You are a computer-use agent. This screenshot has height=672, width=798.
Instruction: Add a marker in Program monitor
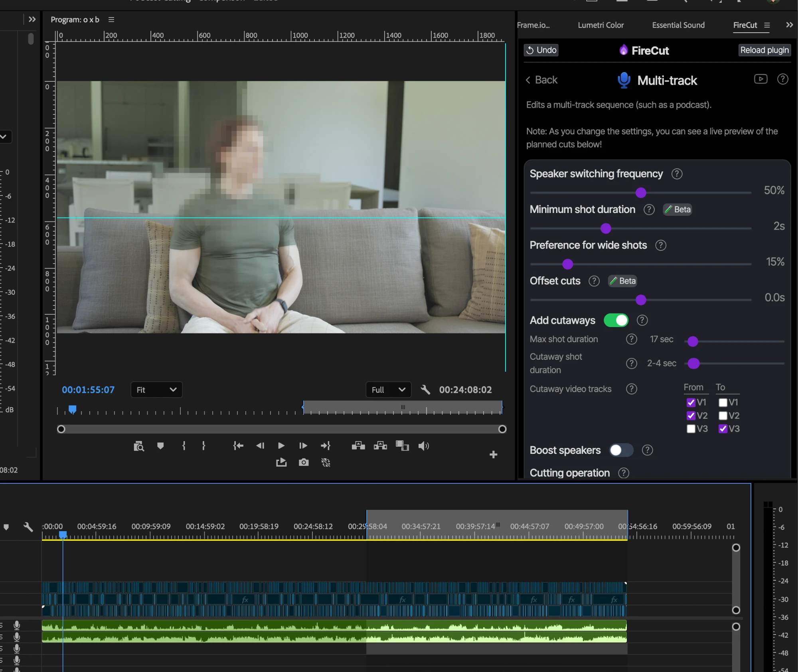160,446
